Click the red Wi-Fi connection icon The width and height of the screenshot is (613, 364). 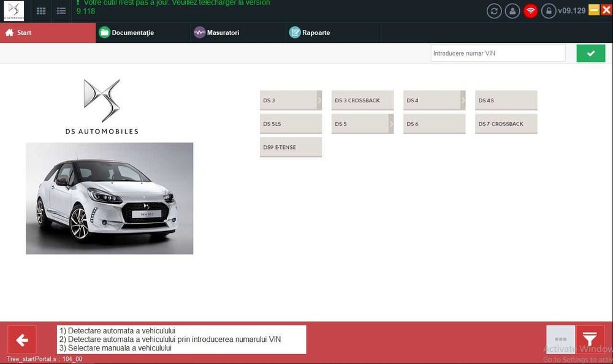[x=530, y=11]
